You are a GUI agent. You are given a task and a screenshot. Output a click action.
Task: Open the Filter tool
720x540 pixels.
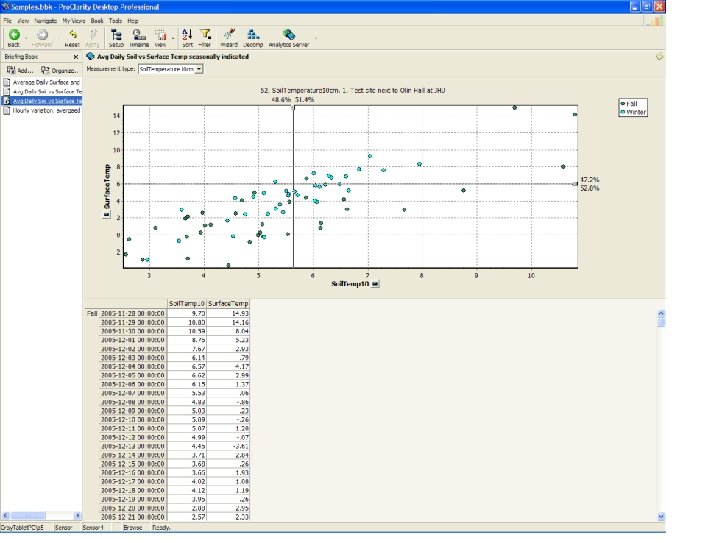click(205, 37)
